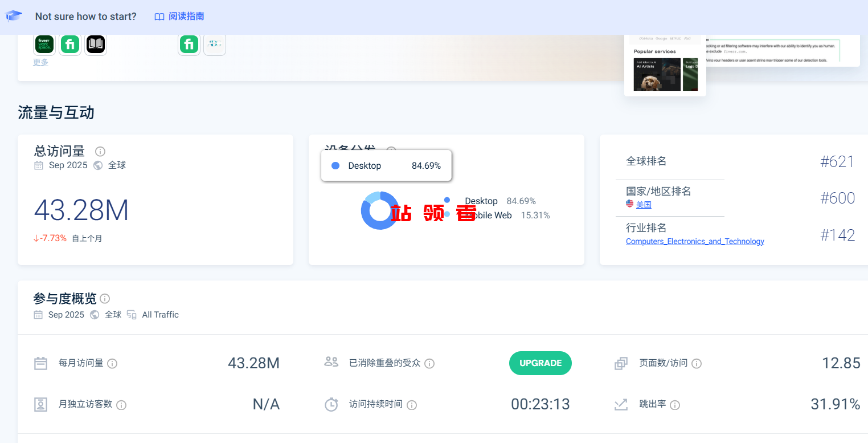
Task: Click info icon beside 访问持续时间
Action: tap(412, 405)
